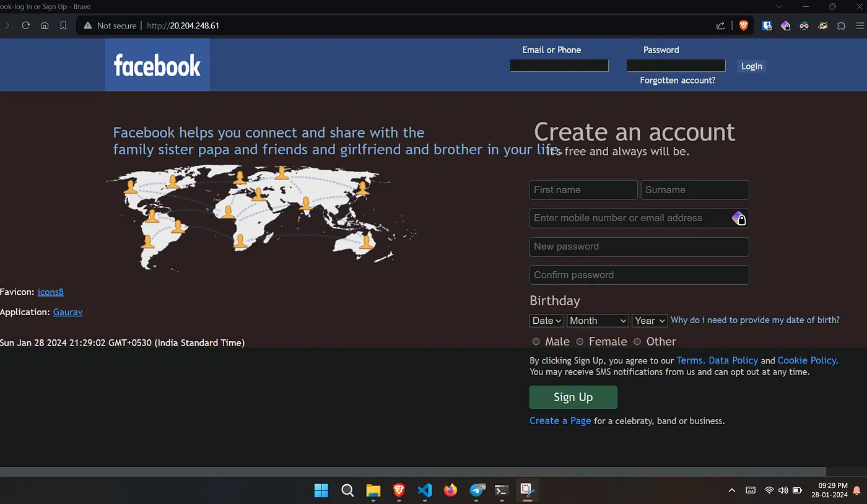Focus the First name field
The width and height of the screenshot is (867, 504).
pyautogui.click(x=583, y=190)
